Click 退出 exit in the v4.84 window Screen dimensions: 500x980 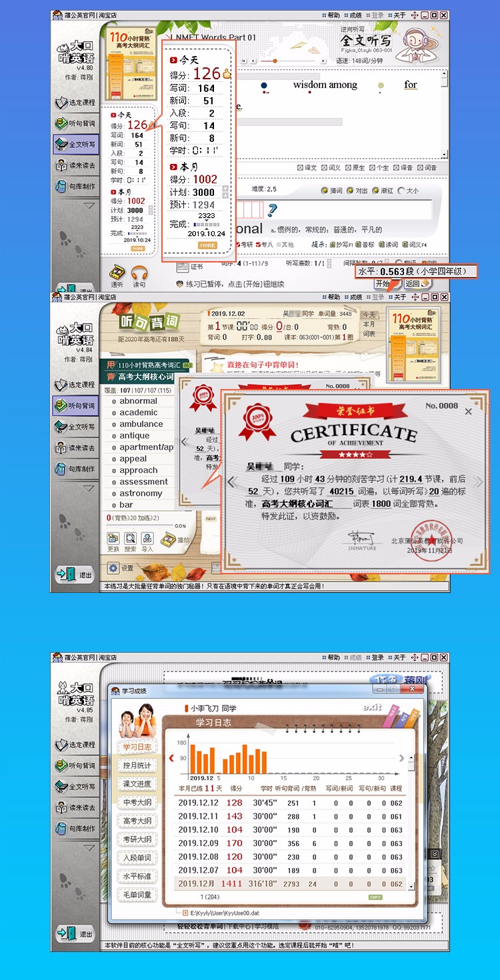pos(75,574)
